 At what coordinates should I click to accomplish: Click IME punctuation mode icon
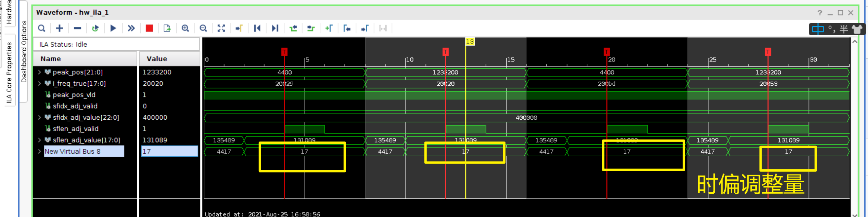[832, 29]
